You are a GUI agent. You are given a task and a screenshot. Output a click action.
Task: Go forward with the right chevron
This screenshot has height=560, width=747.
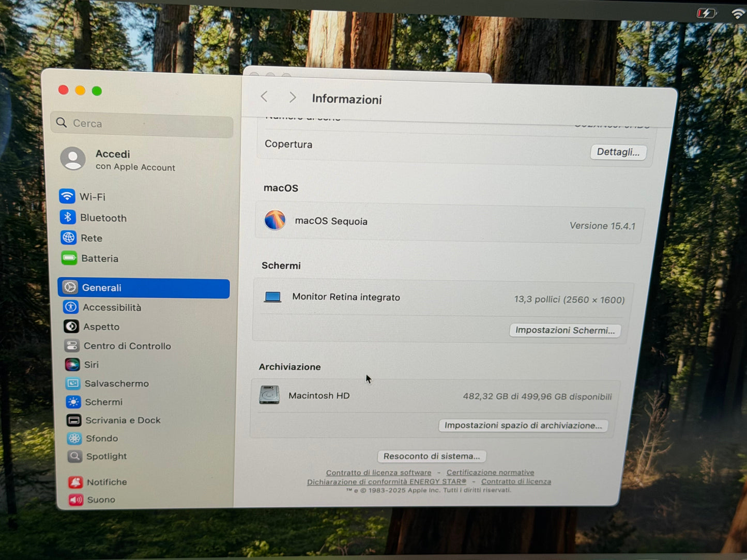pyautogui.click(x=293, y=97)
